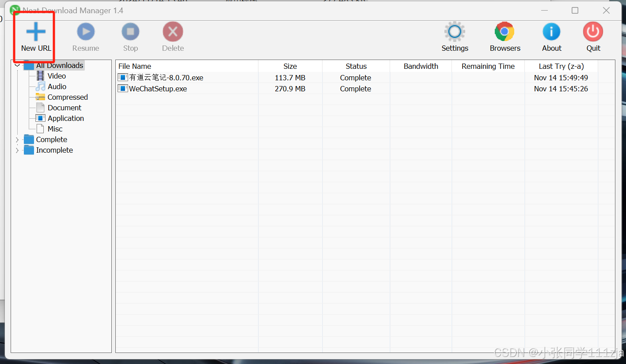Click the Application window icon in tree
The height and width of the screenshot is (364, 626).
(x=40, y=118)
